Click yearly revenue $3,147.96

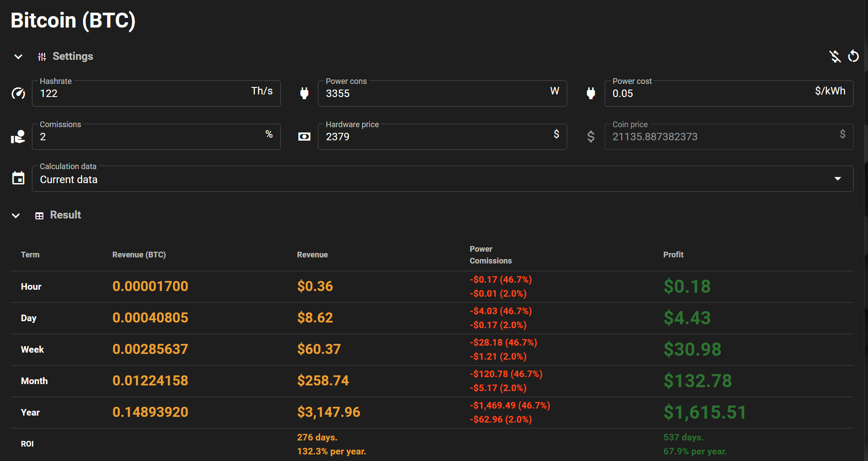point(329,412)
